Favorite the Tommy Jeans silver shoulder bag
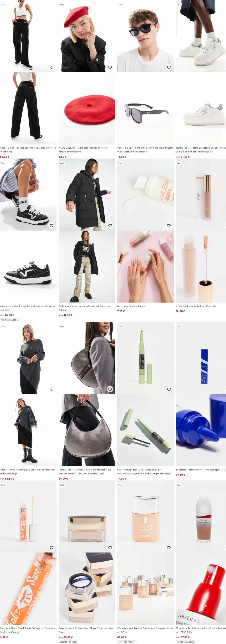226x644 pixels. (110, 389)
